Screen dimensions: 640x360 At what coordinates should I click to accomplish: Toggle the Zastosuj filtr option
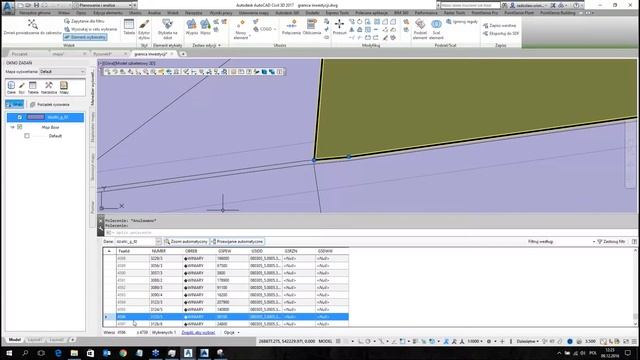[x=611, y=242]
